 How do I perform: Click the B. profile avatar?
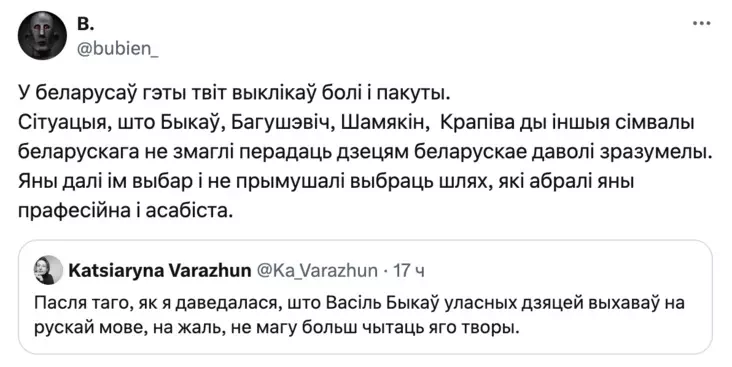click(42, 35)
